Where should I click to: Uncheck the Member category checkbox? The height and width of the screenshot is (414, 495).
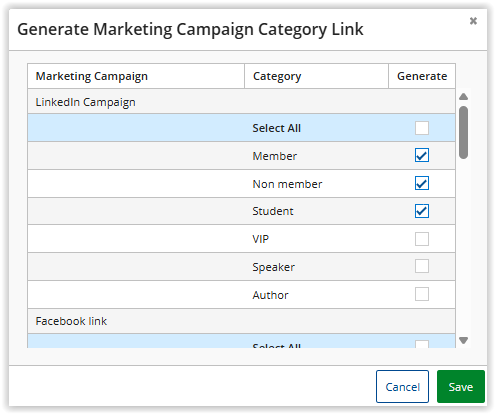[422, 155]
